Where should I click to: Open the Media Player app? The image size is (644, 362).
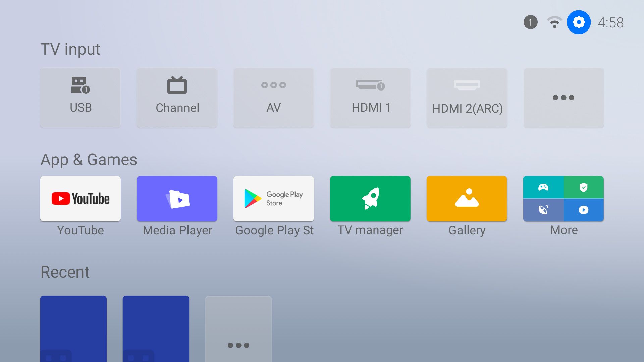pos(177,198)
